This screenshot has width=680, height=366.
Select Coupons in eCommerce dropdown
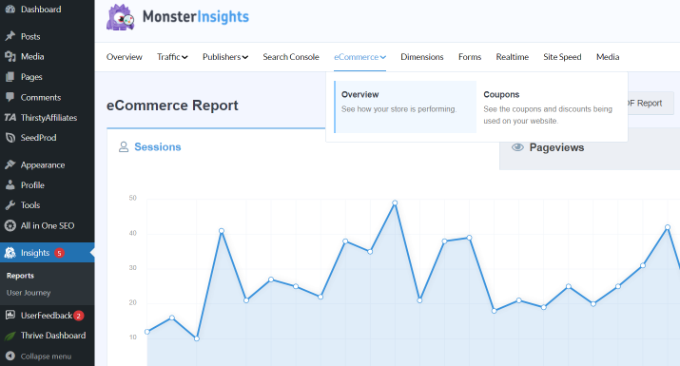tap(548, 107)
